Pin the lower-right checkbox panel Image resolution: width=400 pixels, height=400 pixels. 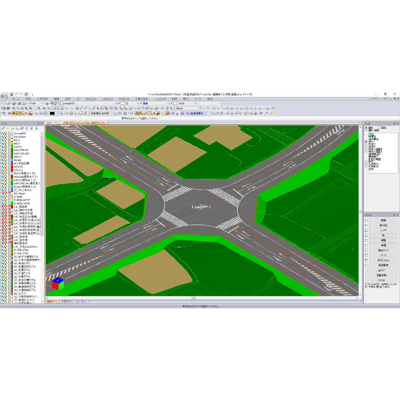(394, 215)
